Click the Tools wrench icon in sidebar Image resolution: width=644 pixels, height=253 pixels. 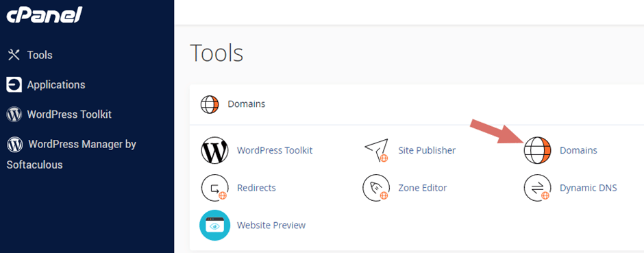pyautogui.click(x=14, y=55)
